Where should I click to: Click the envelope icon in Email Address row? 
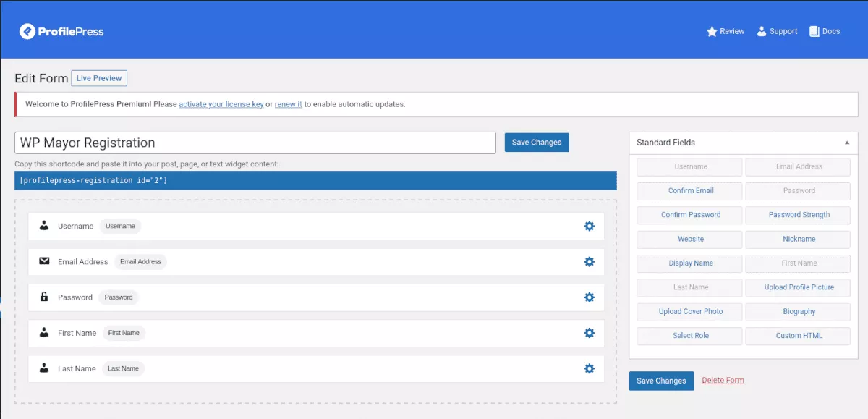tap(44, 261)
